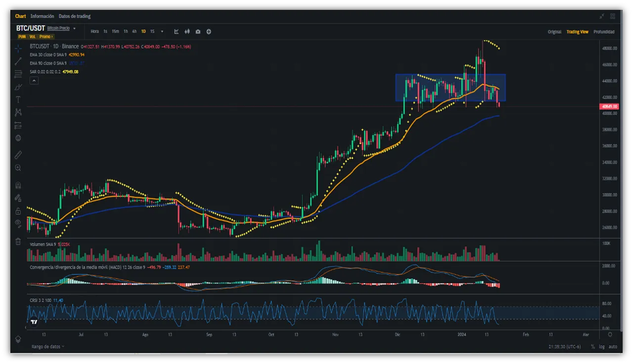Select the brush drawing tool
This screenshot has width=633, height=364.
point(18,87)
